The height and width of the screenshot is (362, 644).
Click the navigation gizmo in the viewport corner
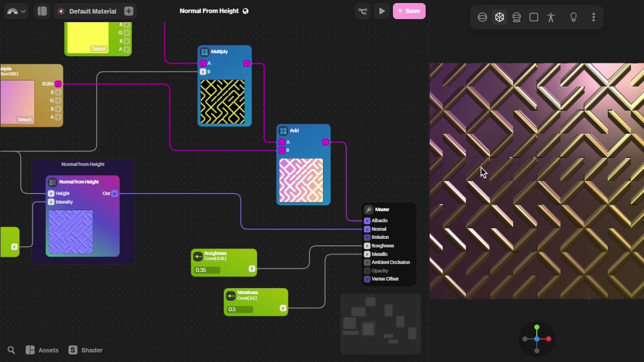pyautogui.click(x=537, y=339)
